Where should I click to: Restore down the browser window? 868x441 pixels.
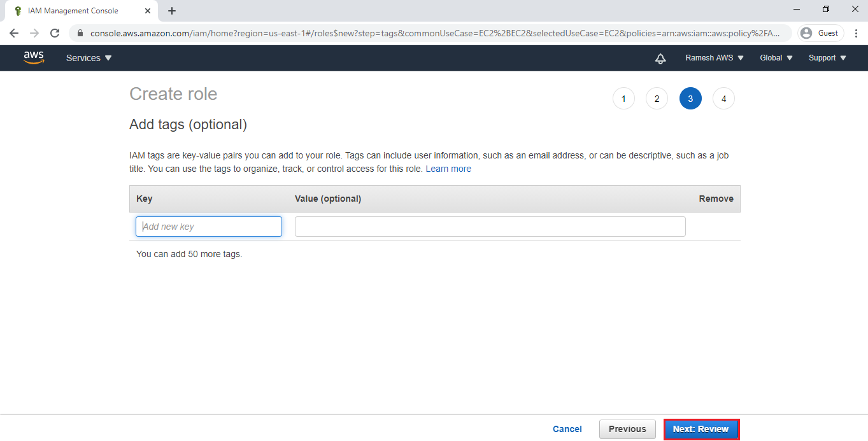pos(826,9)
